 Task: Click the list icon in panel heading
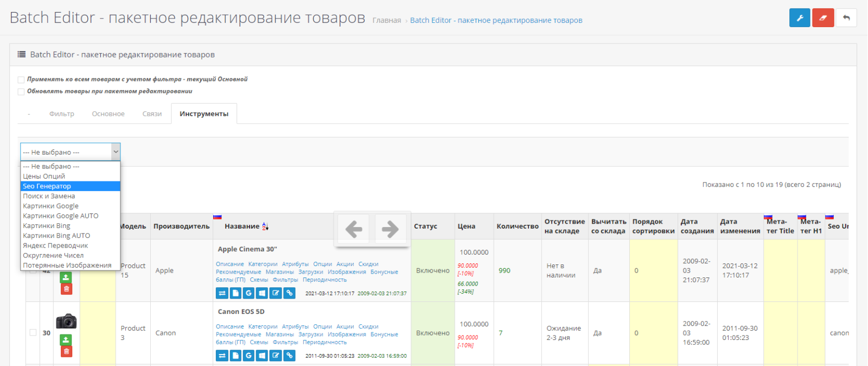click(22, 54)
